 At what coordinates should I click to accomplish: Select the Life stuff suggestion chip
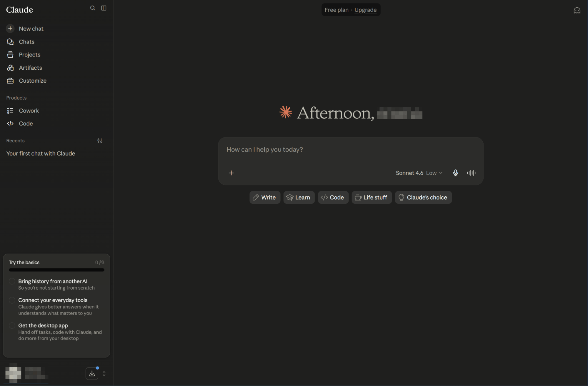tap(372, 197)
